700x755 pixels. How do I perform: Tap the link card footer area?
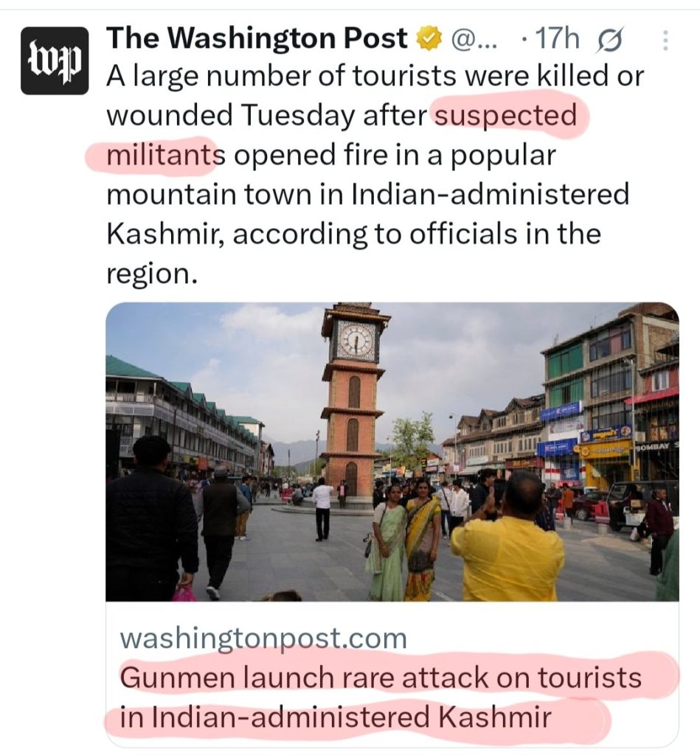pyautogui.click(x=392, y=678)
